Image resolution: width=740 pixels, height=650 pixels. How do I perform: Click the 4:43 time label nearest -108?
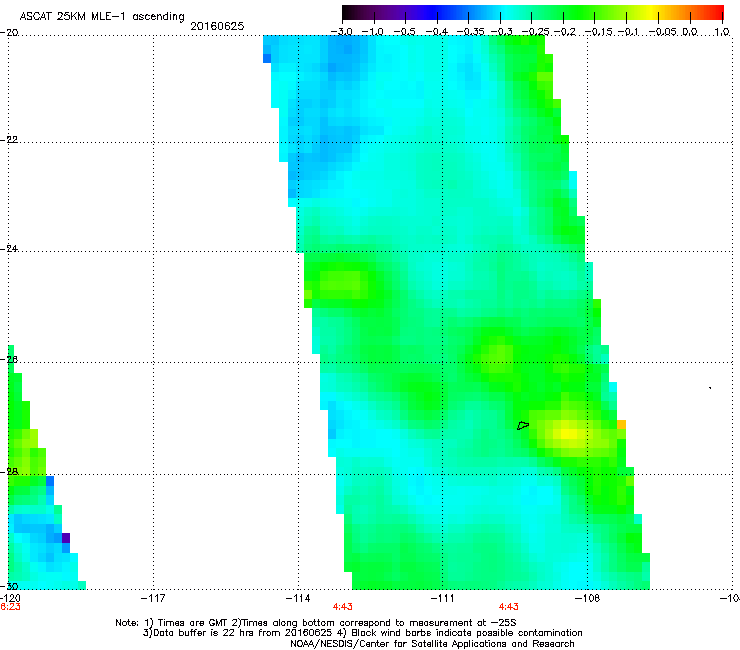coord(508,607)
